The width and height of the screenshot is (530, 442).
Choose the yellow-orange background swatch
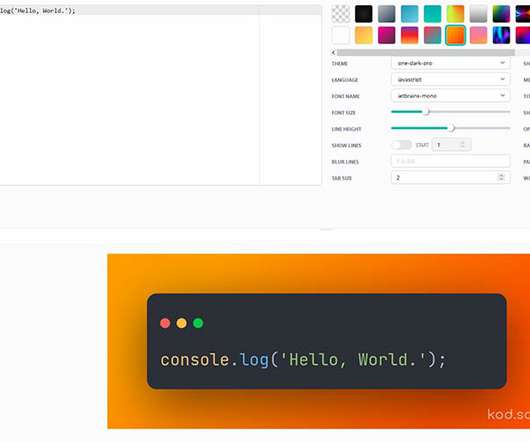pos(363,35)
